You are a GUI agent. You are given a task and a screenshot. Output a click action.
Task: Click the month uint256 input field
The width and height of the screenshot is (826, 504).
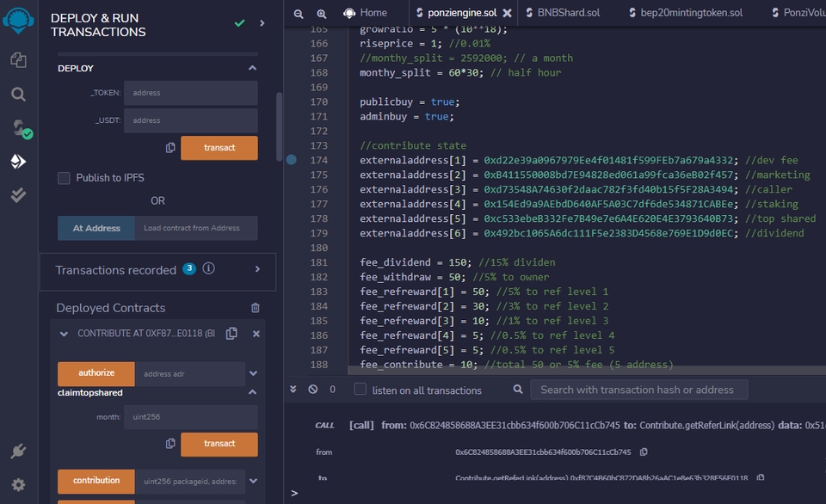[191, 417]
